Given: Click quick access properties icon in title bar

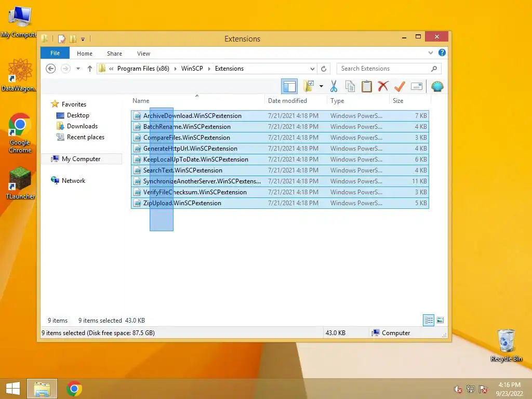Looking at the screenshot, I should 62,39.
